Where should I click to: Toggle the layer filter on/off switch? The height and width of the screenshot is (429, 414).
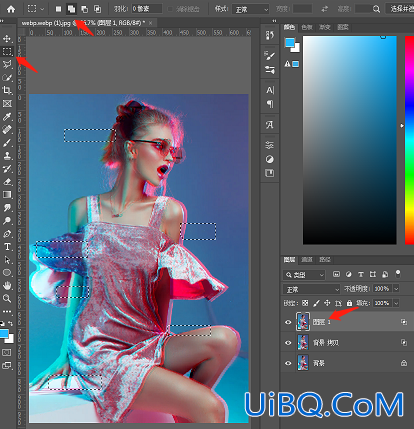(397, 274)
